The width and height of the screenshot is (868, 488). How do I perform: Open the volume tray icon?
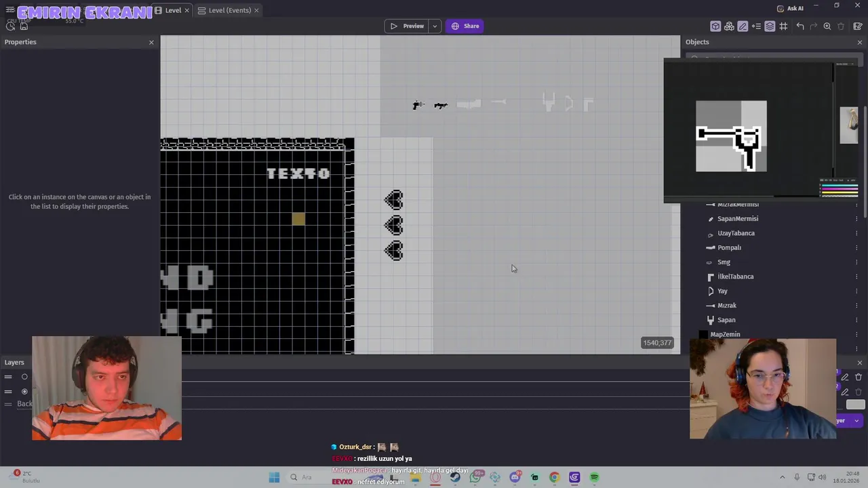pyautogui.click(x=823, y=477)
